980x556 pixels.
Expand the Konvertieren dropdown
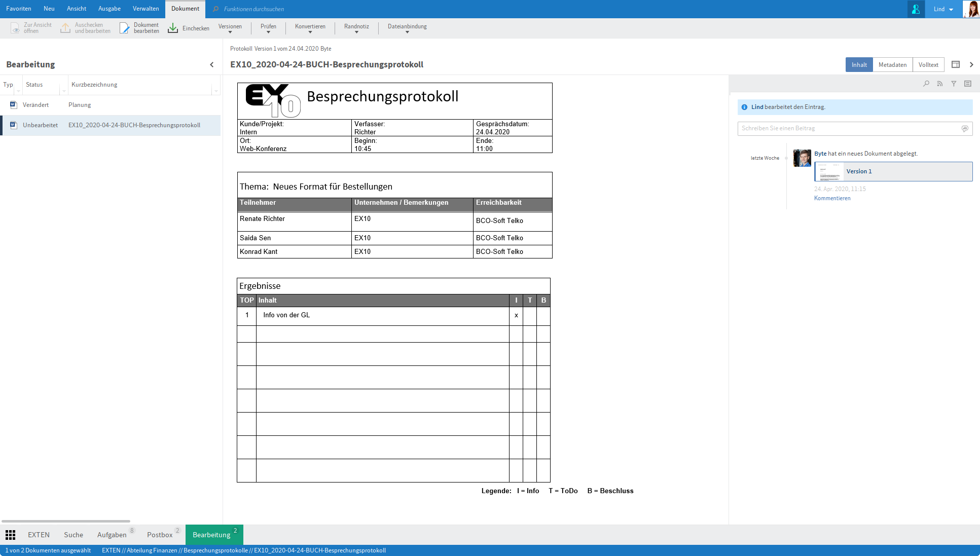[310, 28]
